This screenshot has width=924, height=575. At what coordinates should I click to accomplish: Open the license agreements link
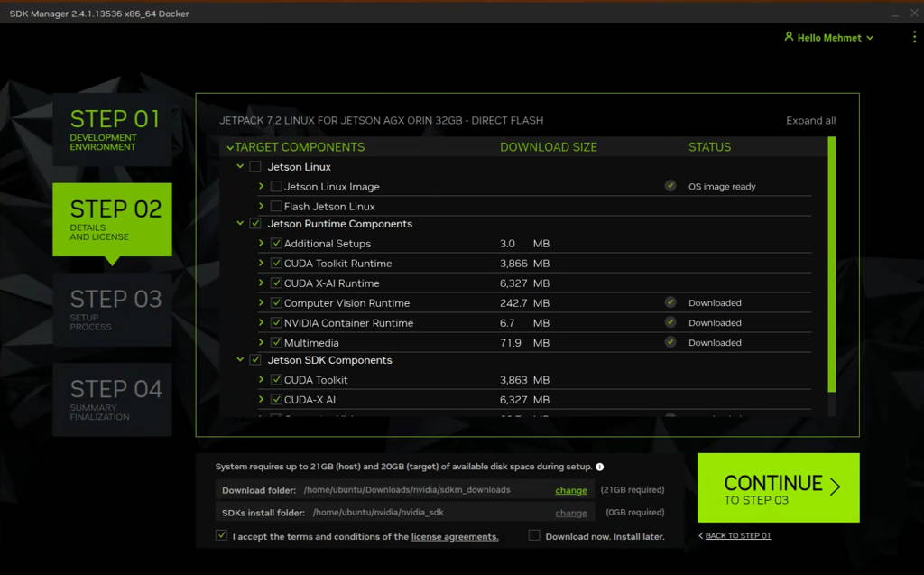click(x=455, y=536)
